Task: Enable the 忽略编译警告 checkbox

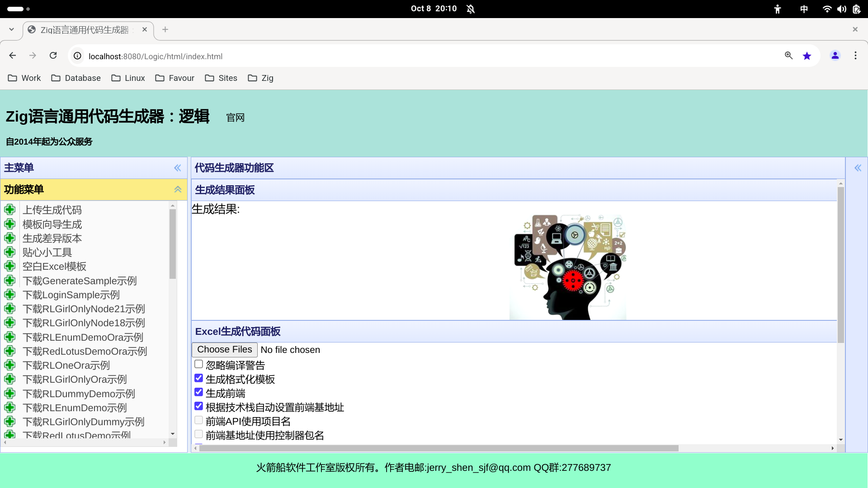Action: 198,364
